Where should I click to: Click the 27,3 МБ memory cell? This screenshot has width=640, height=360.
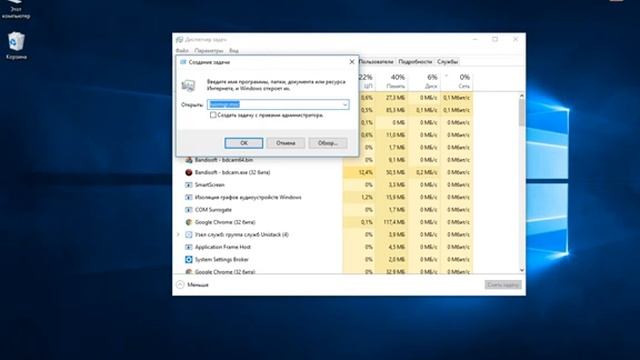391,98
